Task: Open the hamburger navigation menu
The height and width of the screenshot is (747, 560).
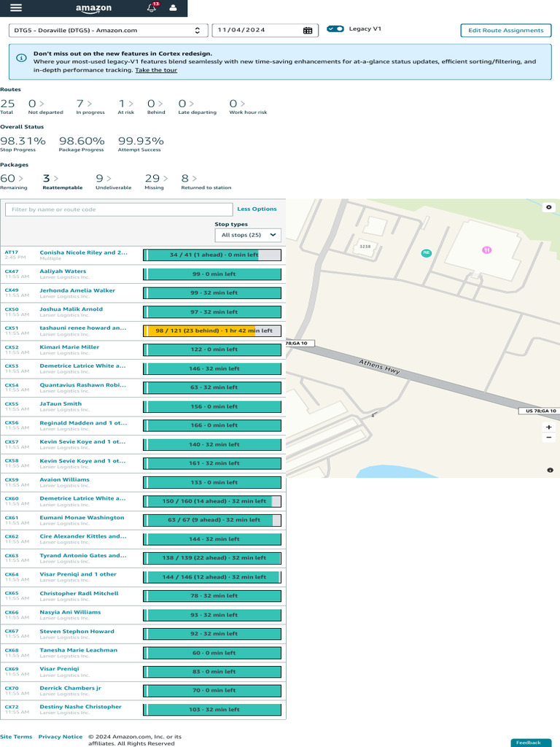Action: pos(16,7)
